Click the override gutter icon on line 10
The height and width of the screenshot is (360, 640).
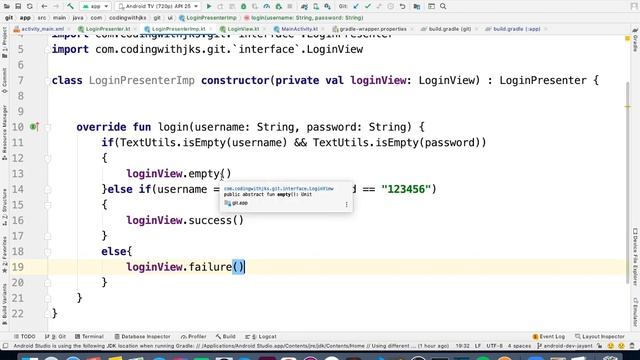(34, 127)
